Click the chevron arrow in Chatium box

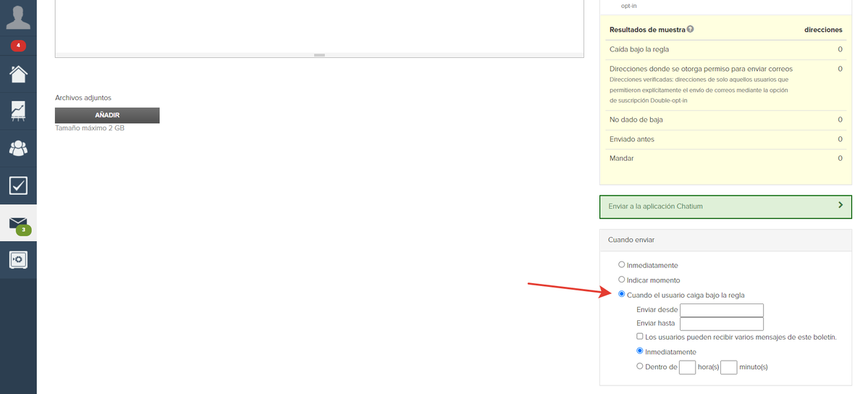pos(840,205)
